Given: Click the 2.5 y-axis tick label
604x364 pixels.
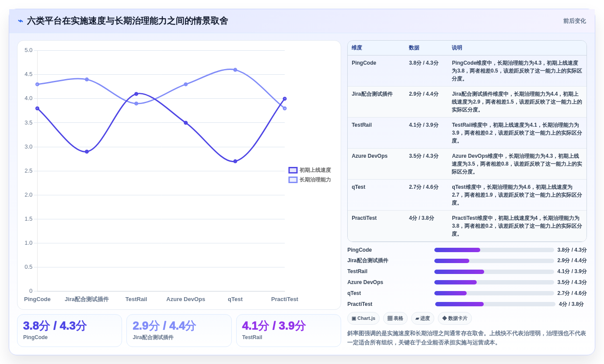Looking at the screenshot, I should pos(28,171).
